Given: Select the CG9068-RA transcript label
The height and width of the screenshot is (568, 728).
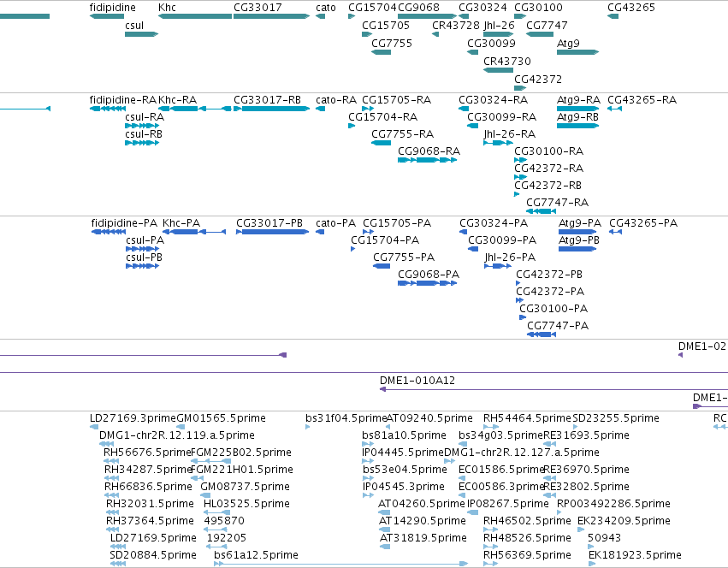Looking at the screenshot, I should [x=429, y=151].
